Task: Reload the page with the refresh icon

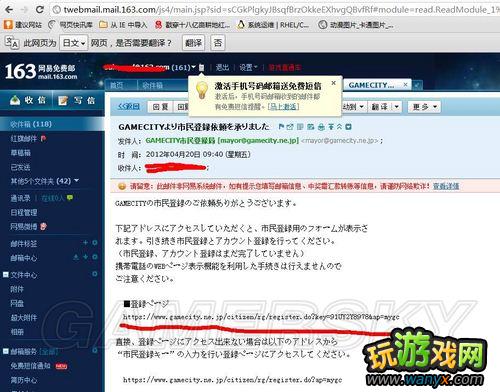Action: [x=40, y=9]
